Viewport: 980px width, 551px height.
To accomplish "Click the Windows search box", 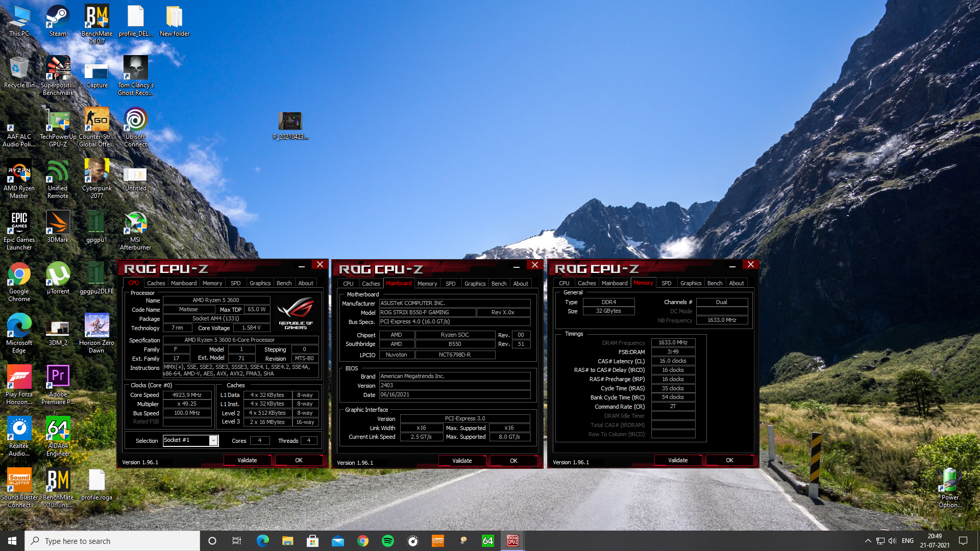I will 112,541.
